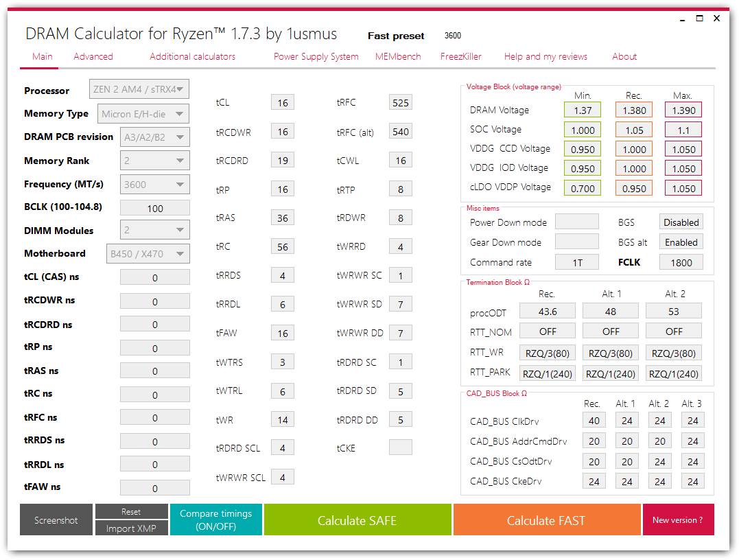Image resolution: width=739 pixels, height=560 pixels.
Task: Click DRAM Voltage Min. value 1.37
Action: point(583,110)
